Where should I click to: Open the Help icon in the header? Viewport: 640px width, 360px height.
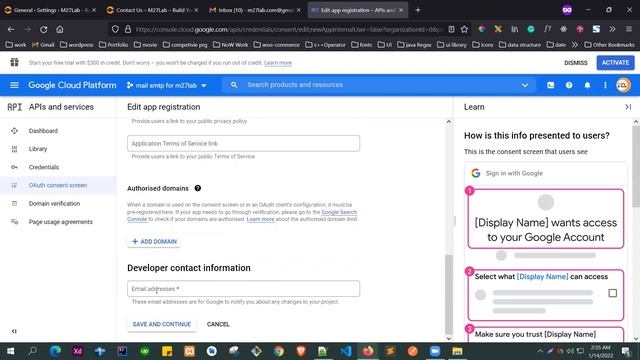point(569,85)
